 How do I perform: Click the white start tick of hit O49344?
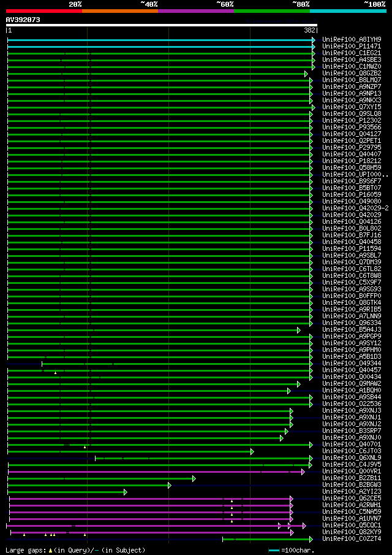tap(42, 364)
